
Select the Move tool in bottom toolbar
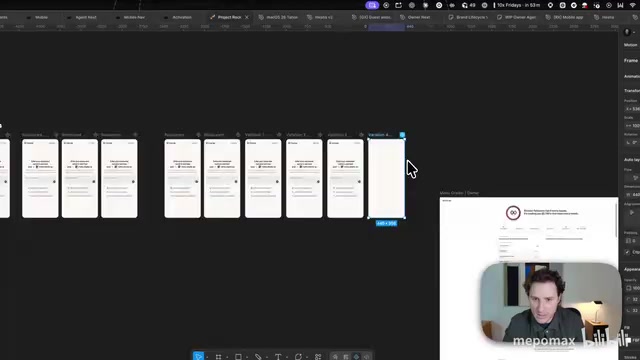click(x=198, y=356)
